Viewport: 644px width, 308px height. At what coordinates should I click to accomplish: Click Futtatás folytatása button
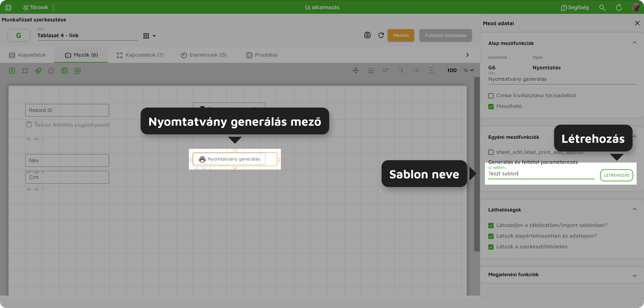point(445,35)
